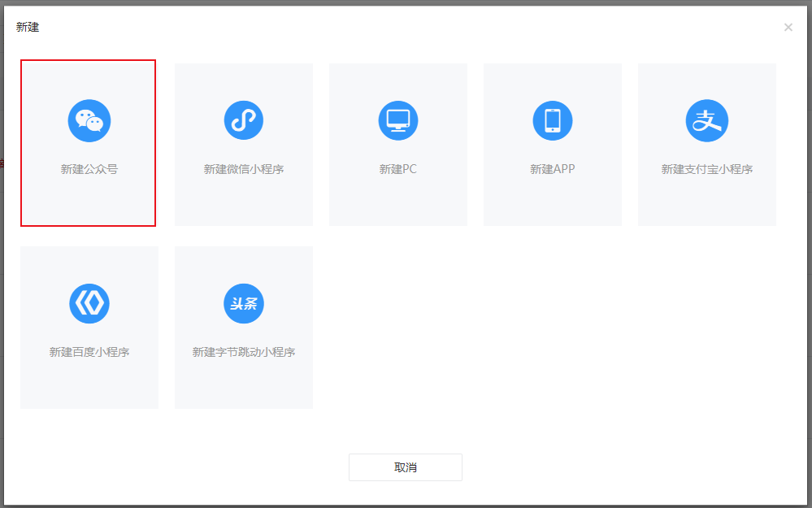Close the 新建 dialog with X
The width and height of the screenshot is (812, 508).
(788, 28)
